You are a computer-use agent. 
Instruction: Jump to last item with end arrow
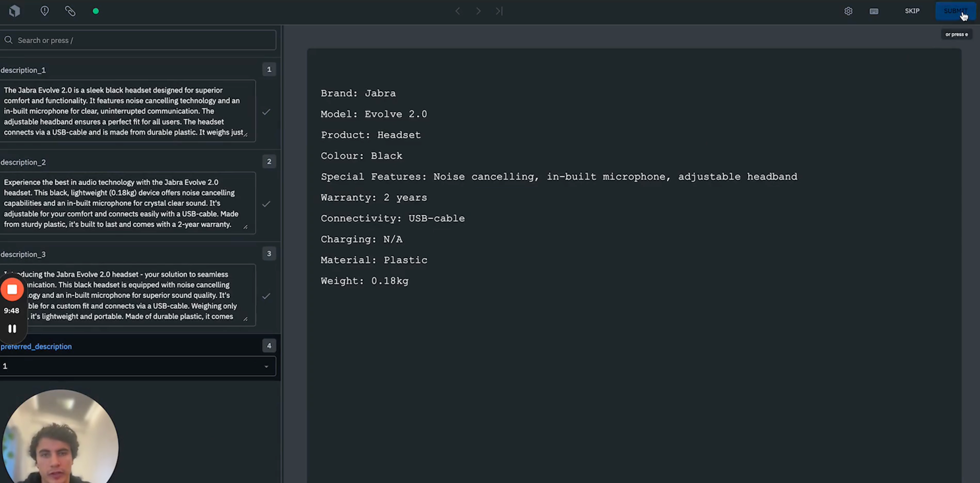click(x=499, y=11)
